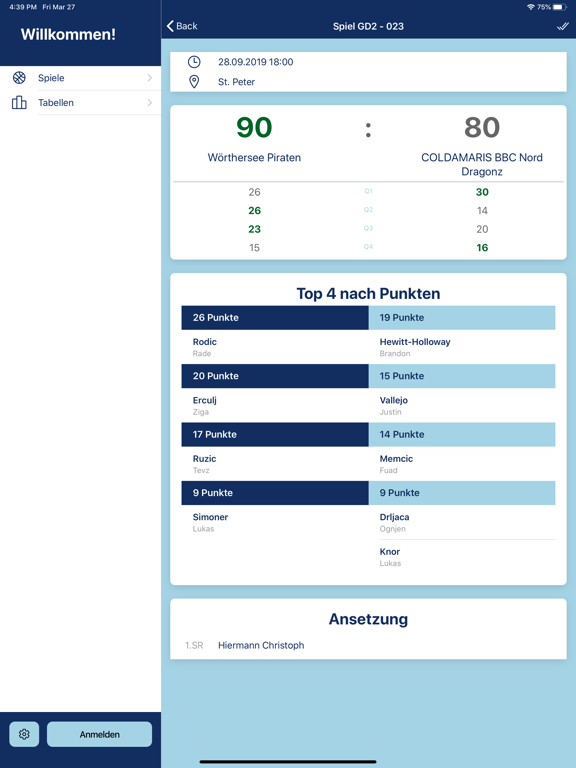Tap the Q4 quarter label
Image resolution: width=576 pixels, height=768 pixels.
coord(368,247)
